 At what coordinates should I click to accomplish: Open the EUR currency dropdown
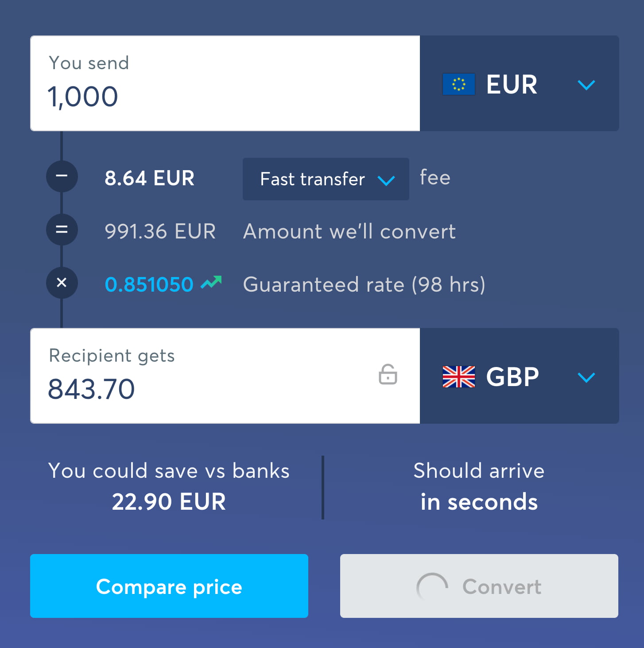tap(586, 85)
